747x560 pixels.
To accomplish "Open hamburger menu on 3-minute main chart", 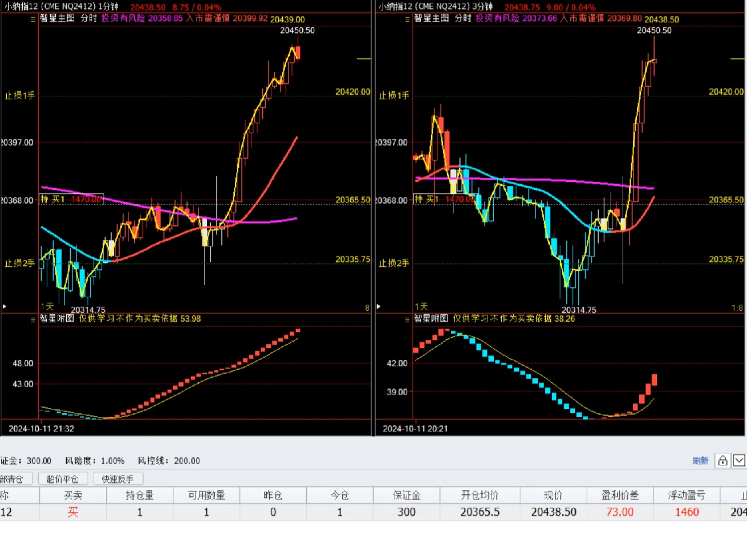I will pos(407,19).
